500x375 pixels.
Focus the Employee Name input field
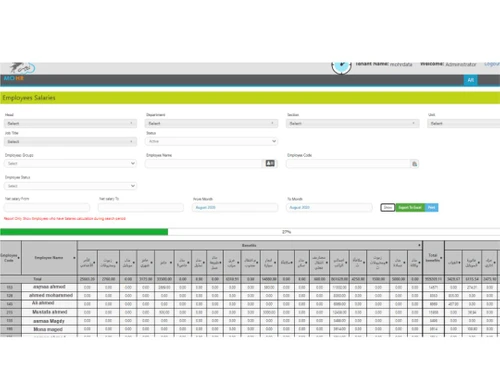(204, 163)
